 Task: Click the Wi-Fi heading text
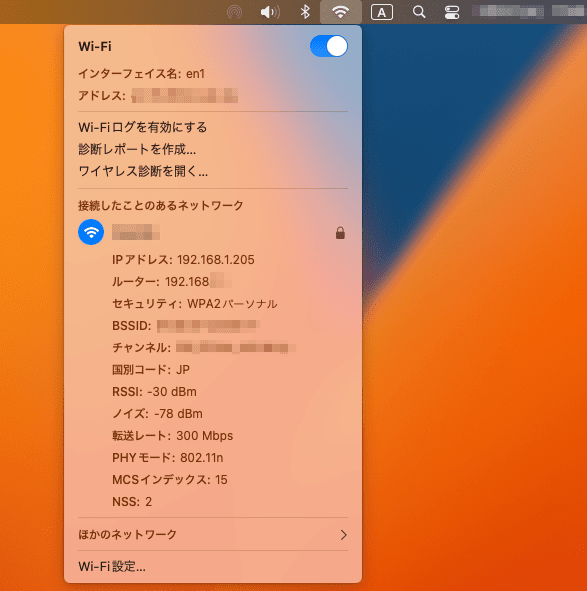coord(95,46)
